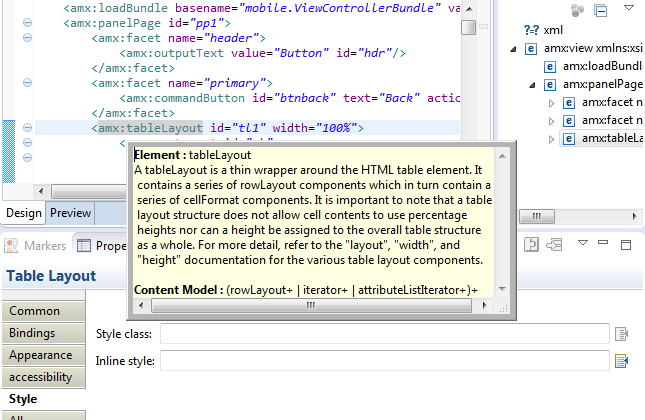The height and width of the screenshot is (420, 645).
Task: Collapse the tableLayout fold marker
Action: point(27,128)
